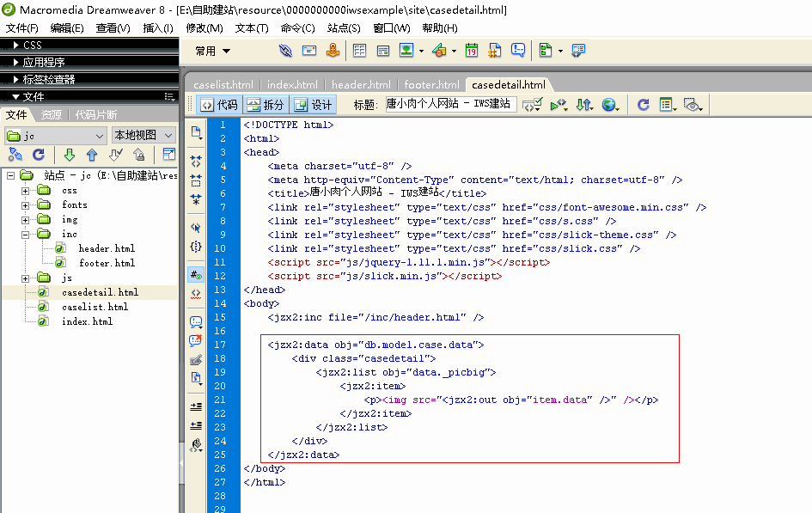812x513 pixels.
Task: Expand the fonts folder
Action: click(25, 205)
